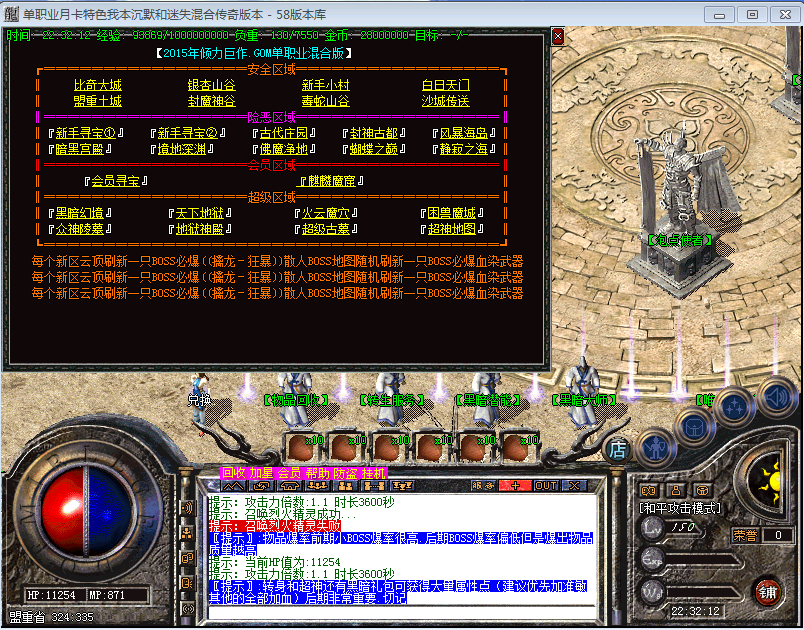Open the 店 shop round button
Viewport: 804px width, 630px height.
pyautogui.click(x=618, y=450)
